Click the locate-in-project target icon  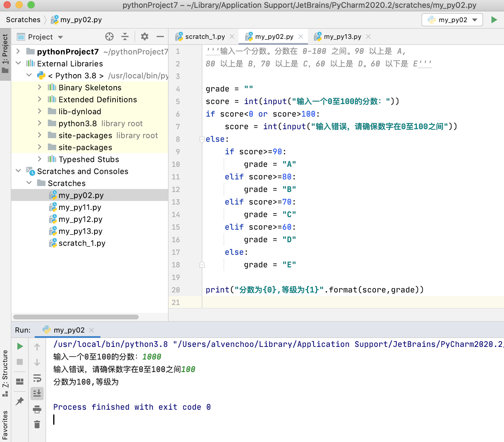coord(109,37)
